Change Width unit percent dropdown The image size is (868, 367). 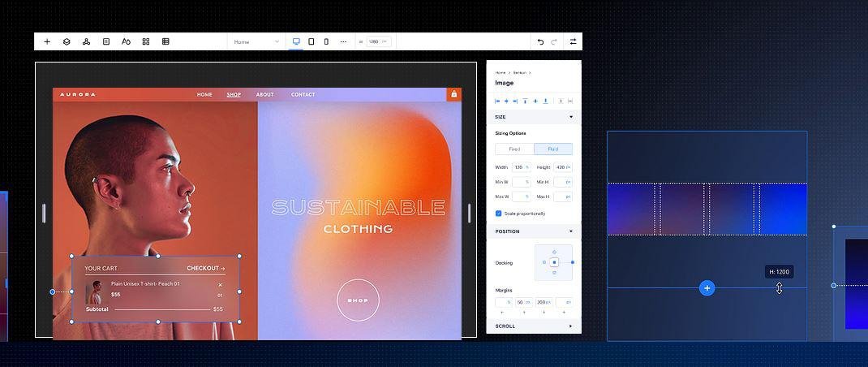coord(527,167)
